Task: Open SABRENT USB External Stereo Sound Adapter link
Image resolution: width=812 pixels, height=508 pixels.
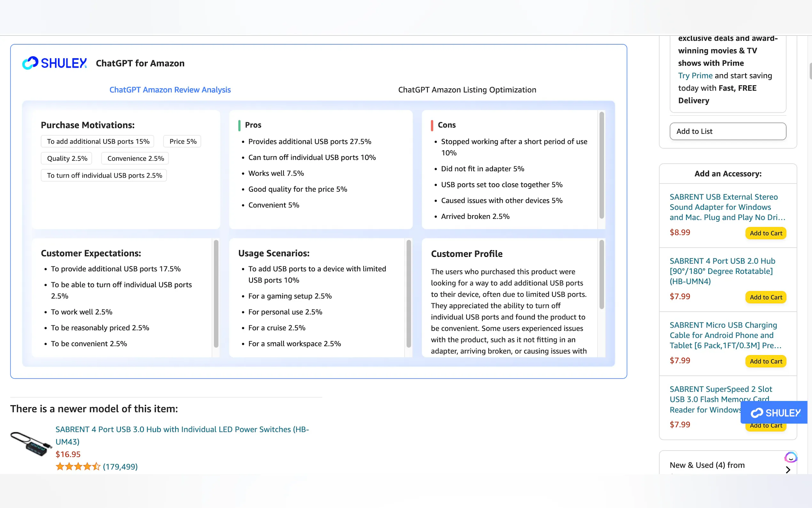Action: [x=727, y=207]
